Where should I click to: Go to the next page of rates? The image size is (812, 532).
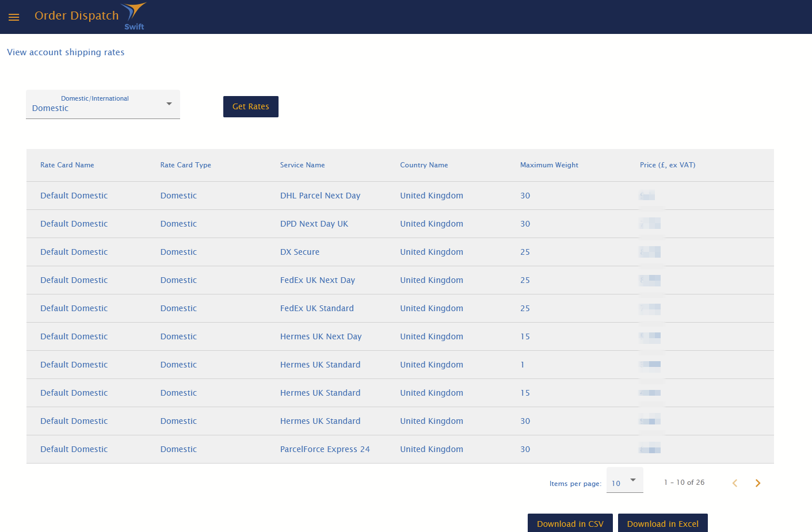pos(758,483)
